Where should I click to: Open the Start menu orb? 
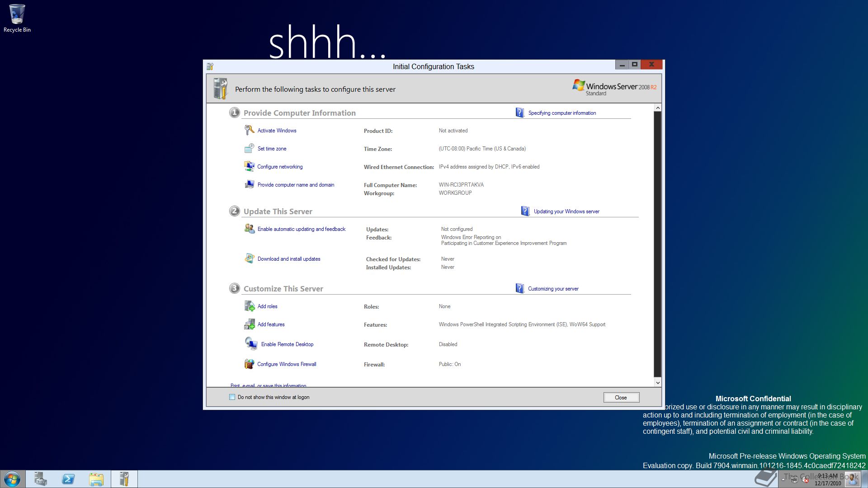12,479
